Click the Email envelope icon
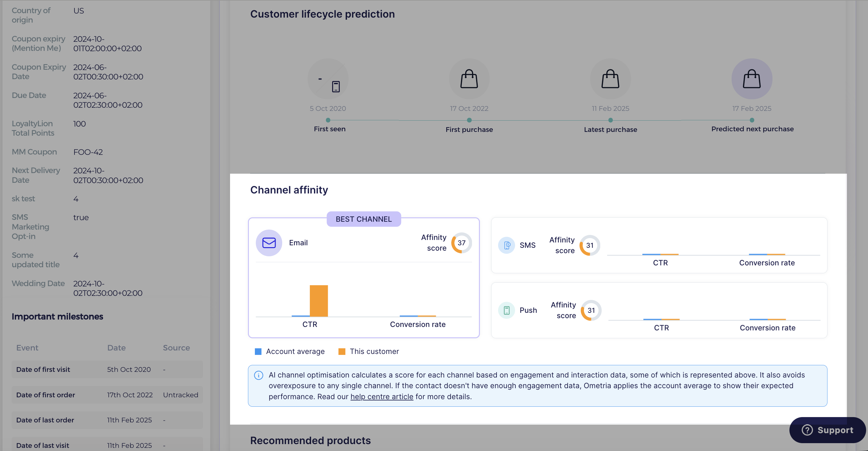 269,243
